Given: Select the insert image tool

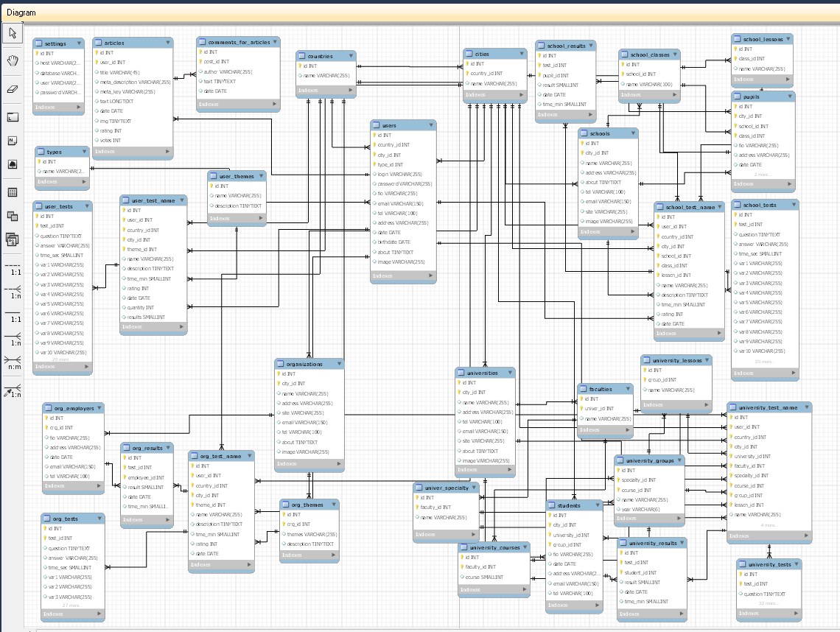Looking at the screenshot, I should coord(13,164).
